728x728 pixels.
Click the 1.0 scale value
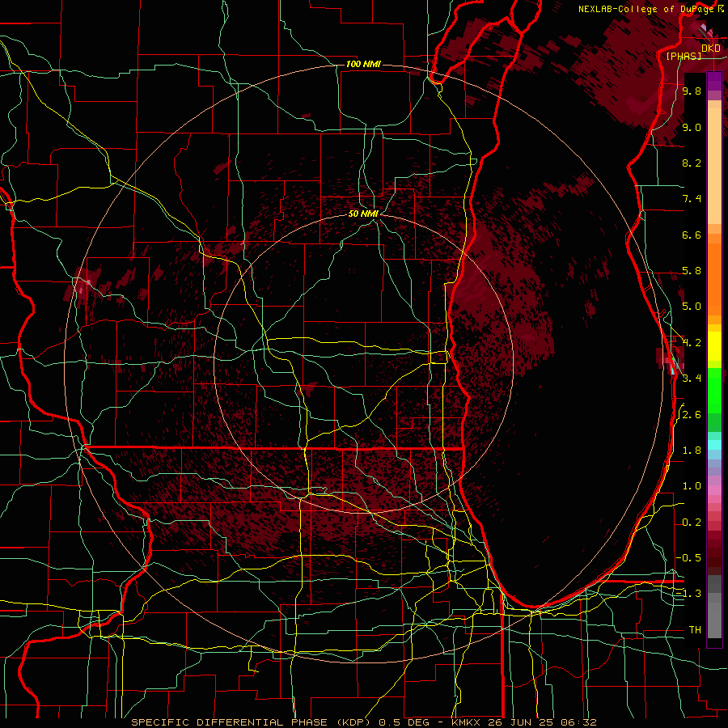[692, 486]
